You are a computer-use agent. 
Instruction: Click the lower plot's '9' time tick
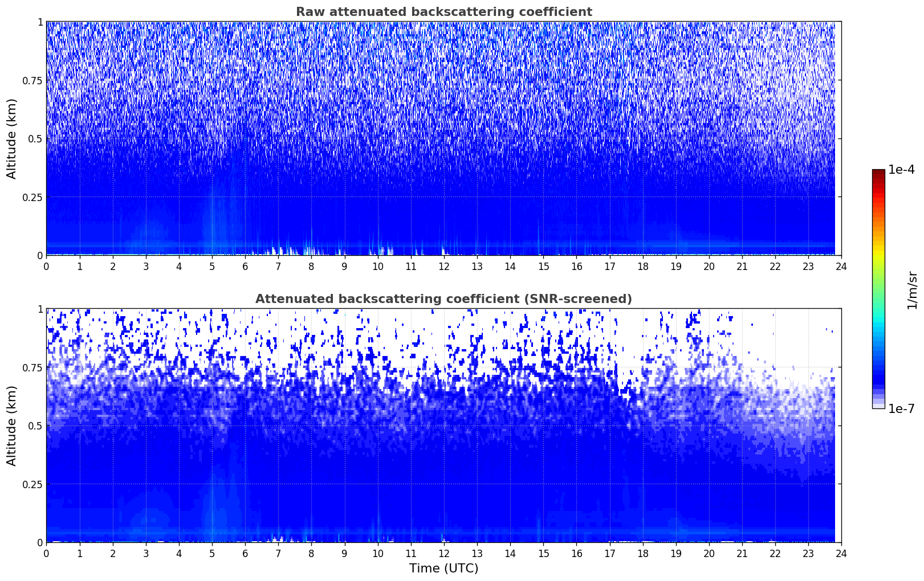(x=344, y=553)
